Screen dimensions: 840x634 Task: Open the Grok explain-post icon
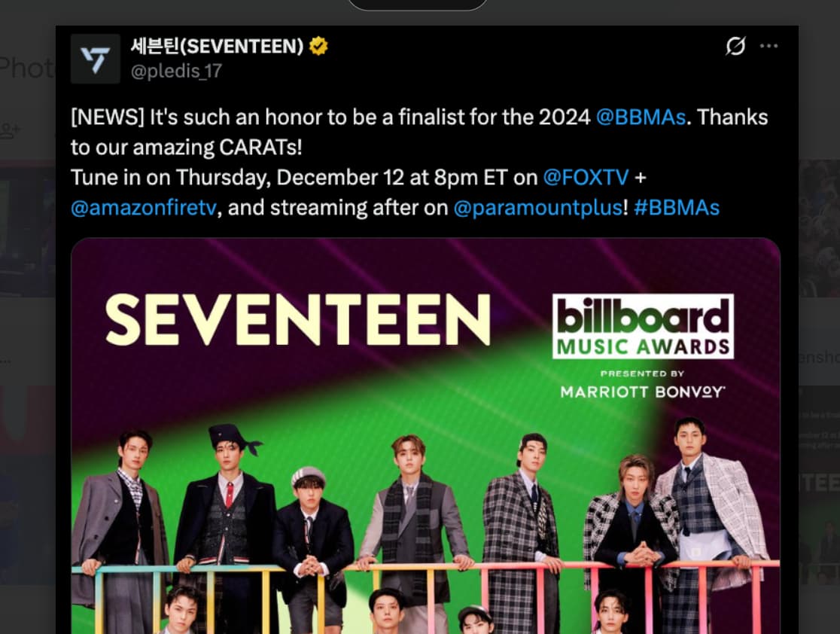735,46
